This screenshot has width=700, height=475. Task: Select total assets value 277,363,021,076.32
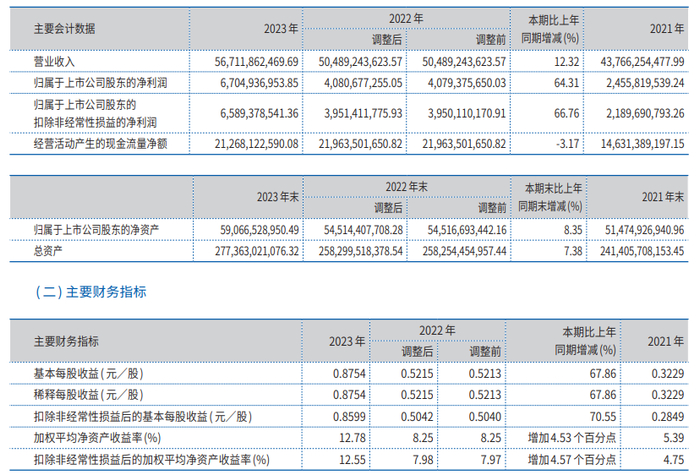[x=257, y=251]
